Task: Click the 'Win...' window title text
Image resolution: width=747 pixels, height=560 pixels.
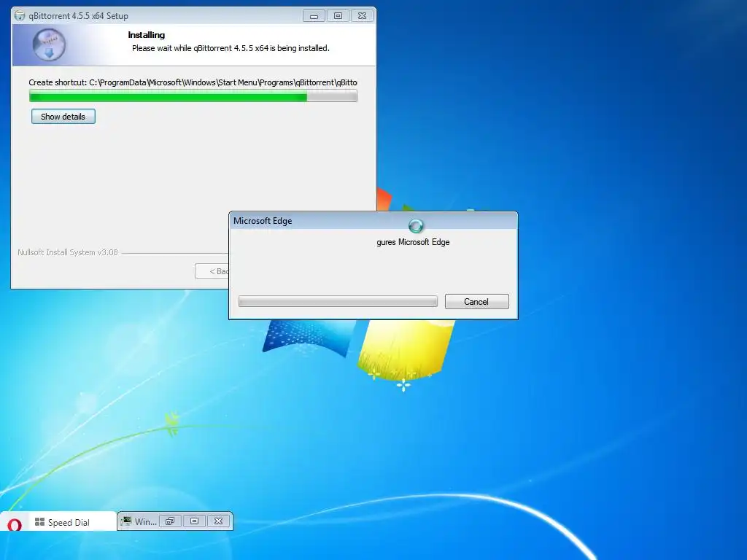Action: pyautogui.click(x=145, y=521)
